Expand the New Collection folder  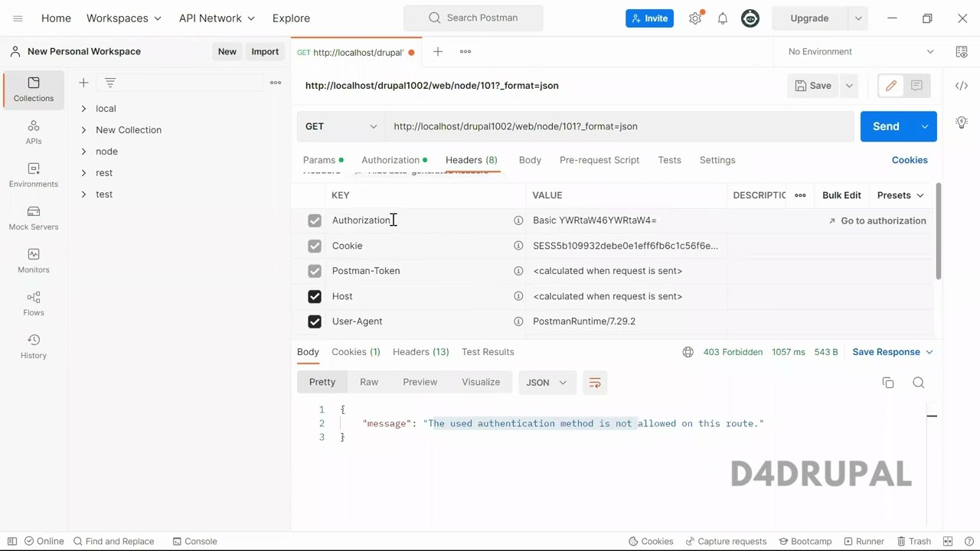(x=83, y=130)
